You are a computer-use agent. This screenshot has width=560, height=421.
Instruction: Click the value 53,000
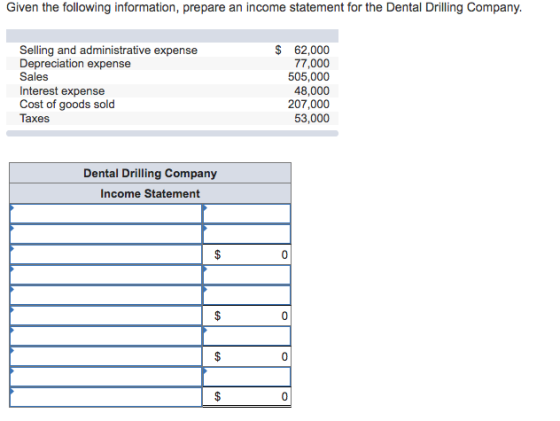[x=312, y=118]
